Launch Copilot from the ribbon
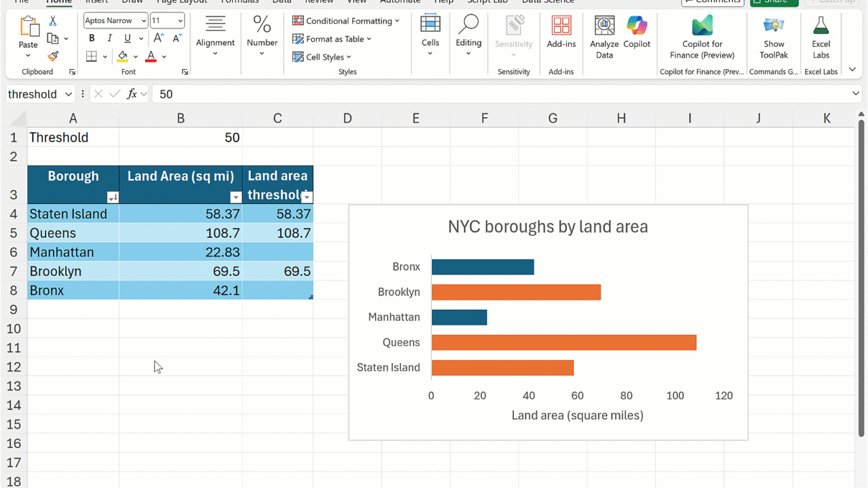Image resolution: width=868 pixels, height=488 pixels. click(x=637, y=34)
